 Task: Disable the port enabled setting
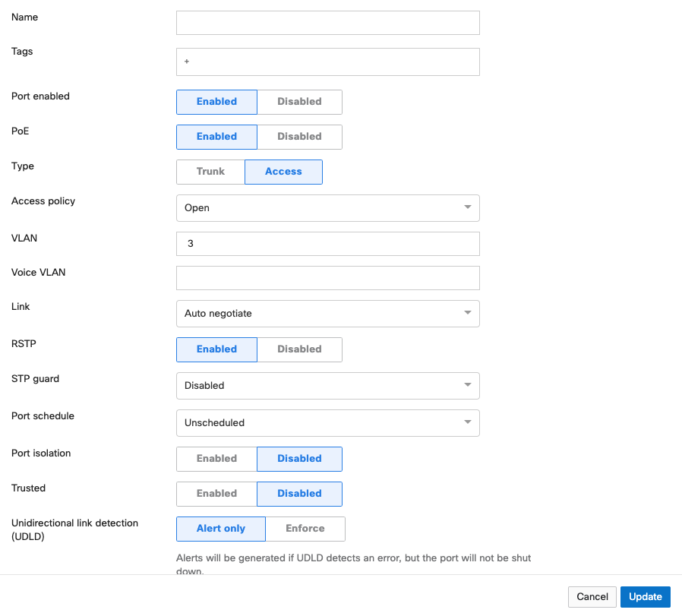point(299,101)
